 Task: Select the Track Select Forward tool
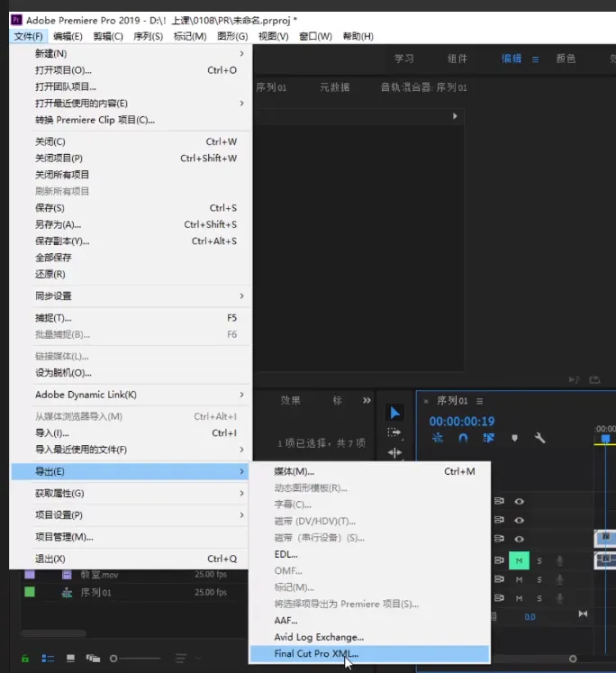[x=394, y=432]
